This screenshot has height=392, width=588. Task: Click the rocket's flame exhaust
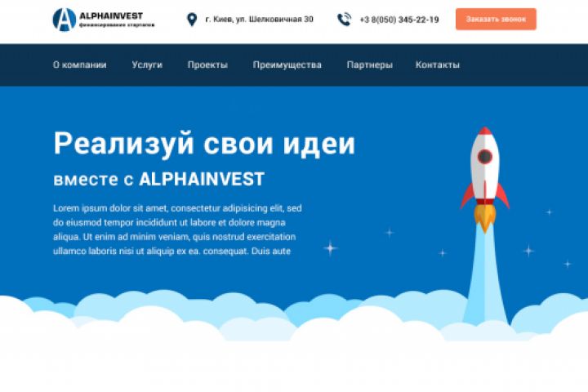[x=485, y=219]
